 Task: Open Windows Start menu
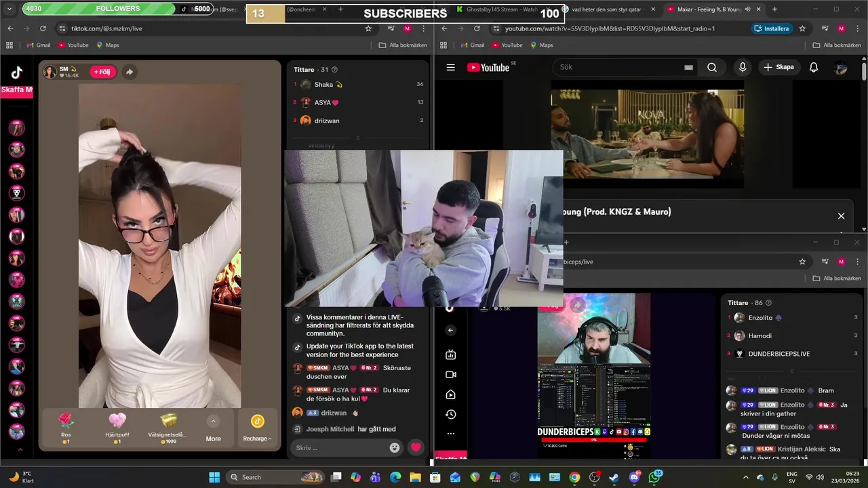[214, 477]
